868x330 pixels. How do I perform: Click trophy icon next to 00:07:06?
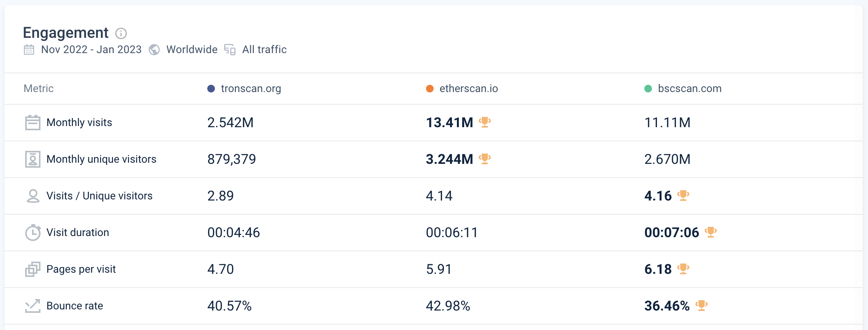711,232
